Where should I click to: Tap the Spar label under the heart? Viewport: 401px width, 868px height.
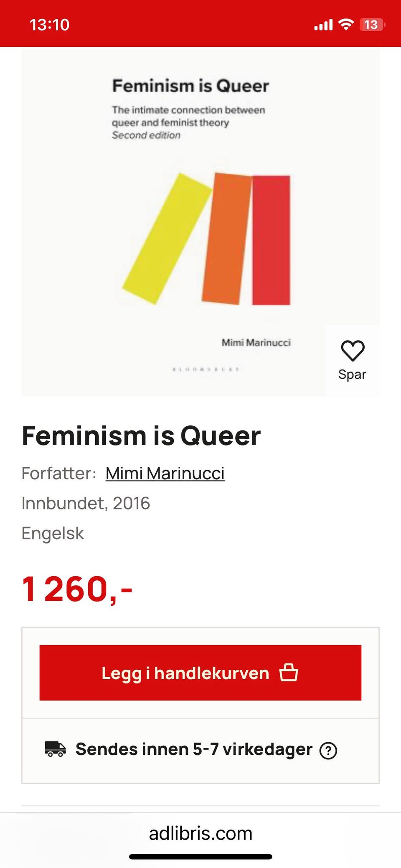pos(352,375)
